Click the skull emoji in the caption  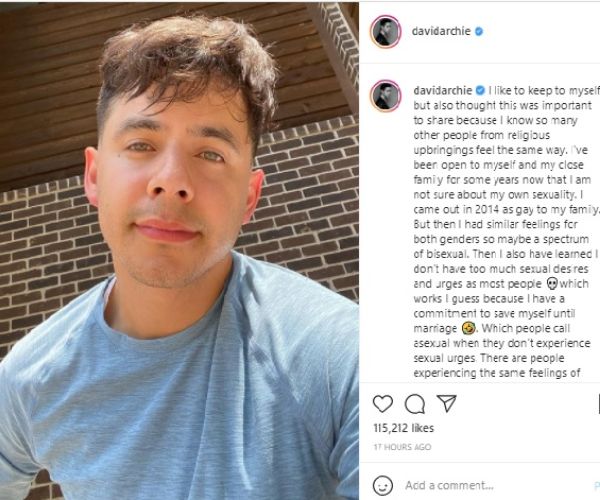(552, 284)
